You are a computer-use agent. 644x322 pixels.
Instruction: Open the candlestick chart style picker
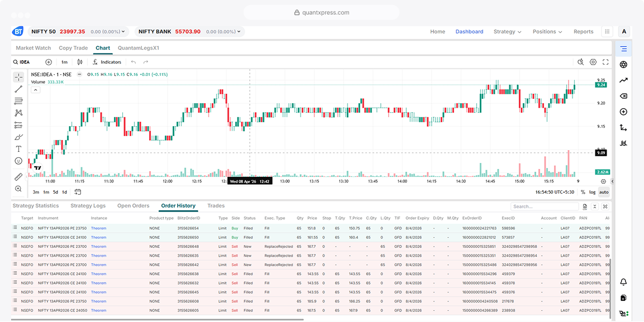(80, 62)
